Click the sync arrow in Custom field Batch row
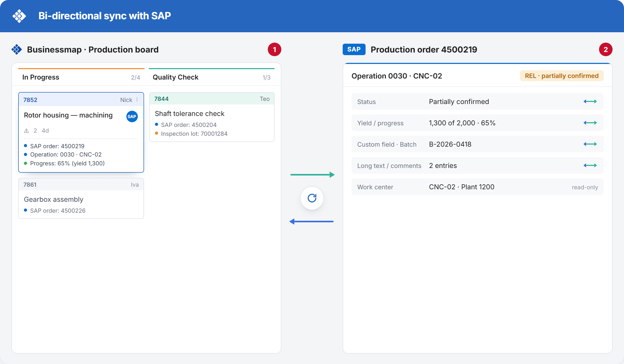 click(x=590, y=144)
